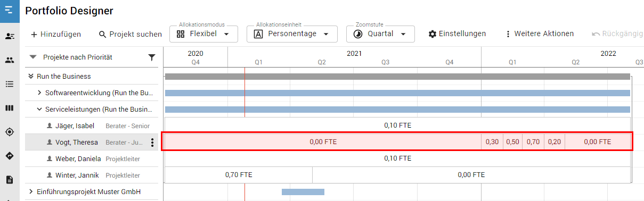The height and width of the screenshot is (201, 644).
Task: Open Einstellungen settings
Action: pyautogui.click(x=457, y=33)
